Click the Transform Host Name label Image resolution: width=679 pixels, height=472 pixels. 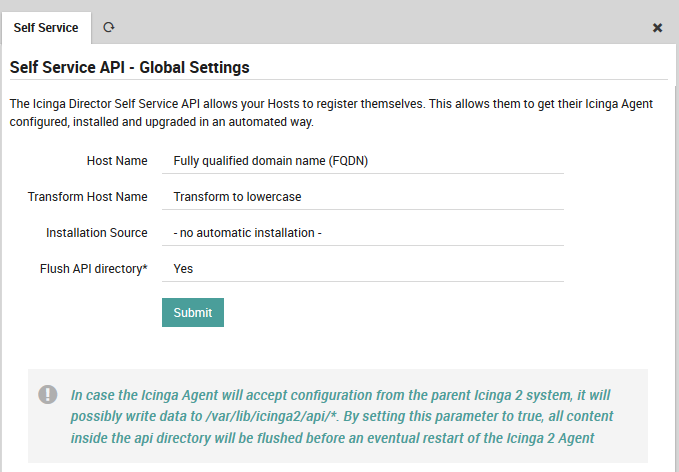coord(88,197)
